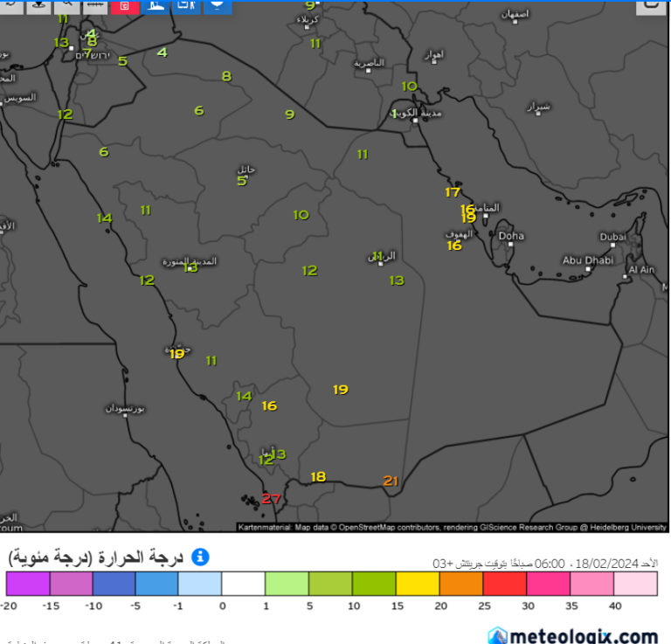This screenshot has height=644, width=671.
Task: Click the OpenStreetMap attribution text
Action: 452,528
